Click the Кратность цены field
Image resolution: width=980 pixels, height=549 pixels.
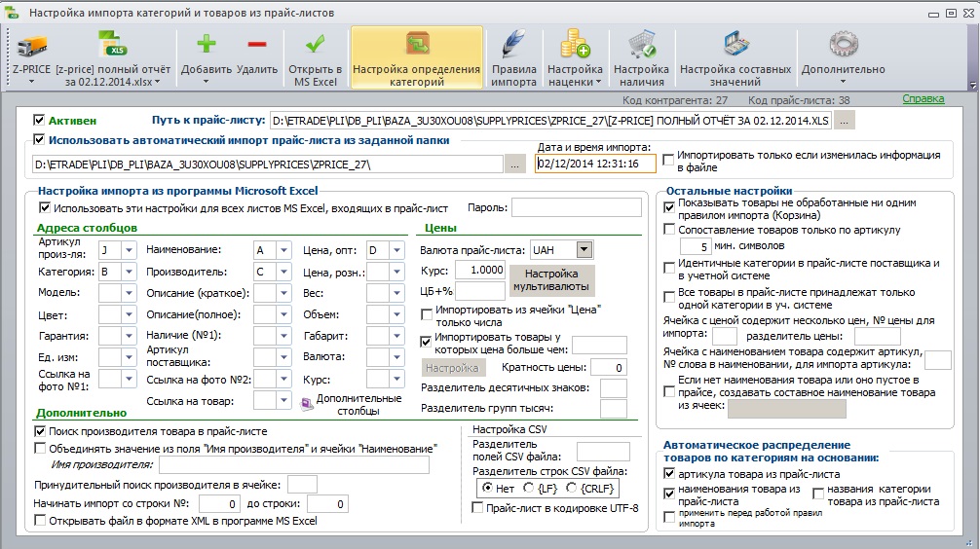[x=608, y=368]
